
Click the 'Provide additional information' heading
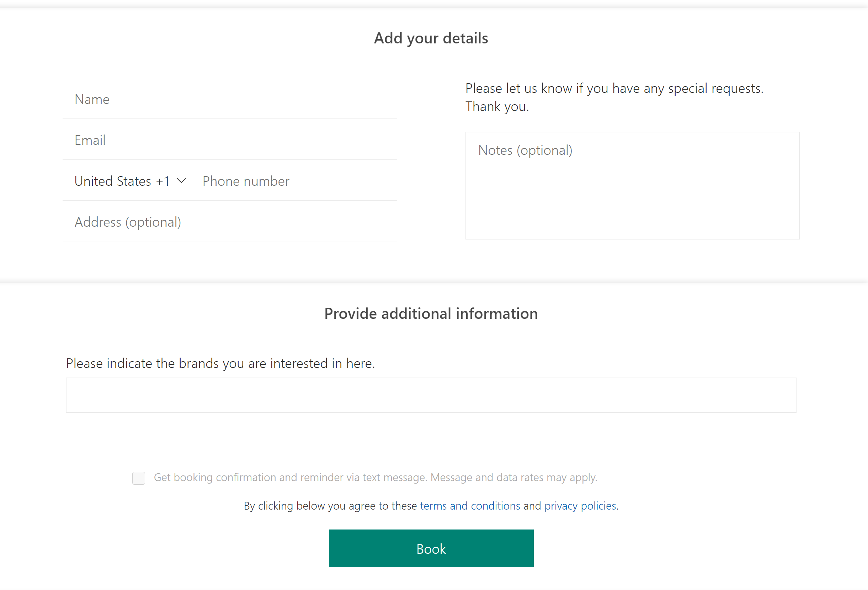tap(431, 314)
